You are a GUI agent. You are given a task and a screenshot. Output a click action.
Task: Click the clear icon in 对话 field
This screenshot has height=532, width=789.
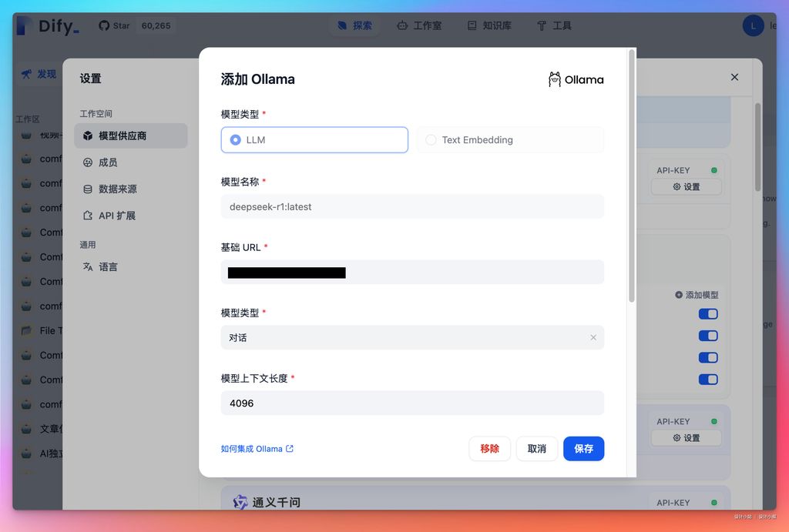coord(593,337)
